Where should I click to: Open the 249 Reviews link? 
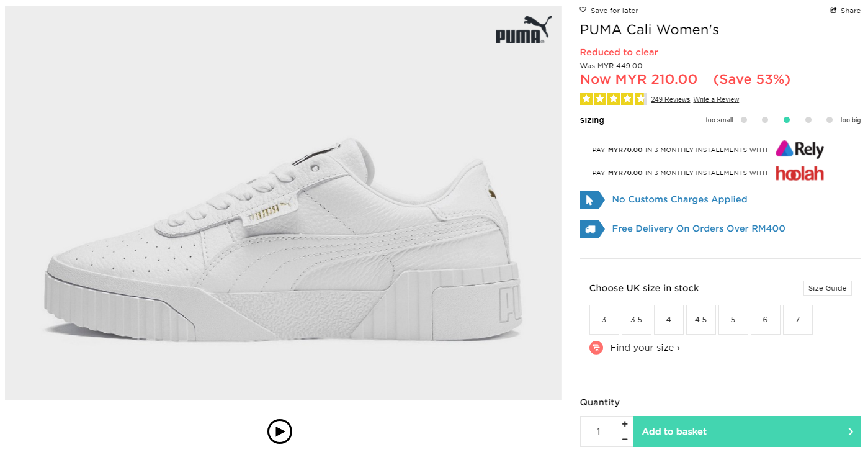(x=670, y=99)
